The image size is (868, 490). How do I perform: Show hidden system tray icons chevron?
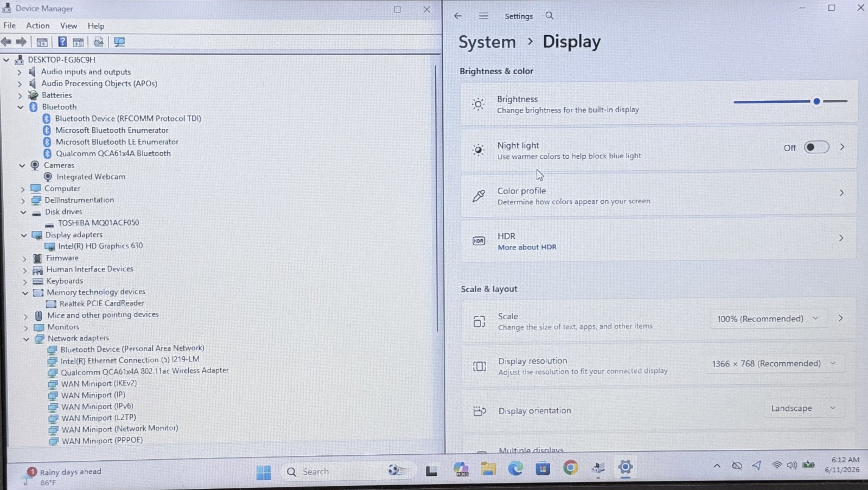pos(717,466)
